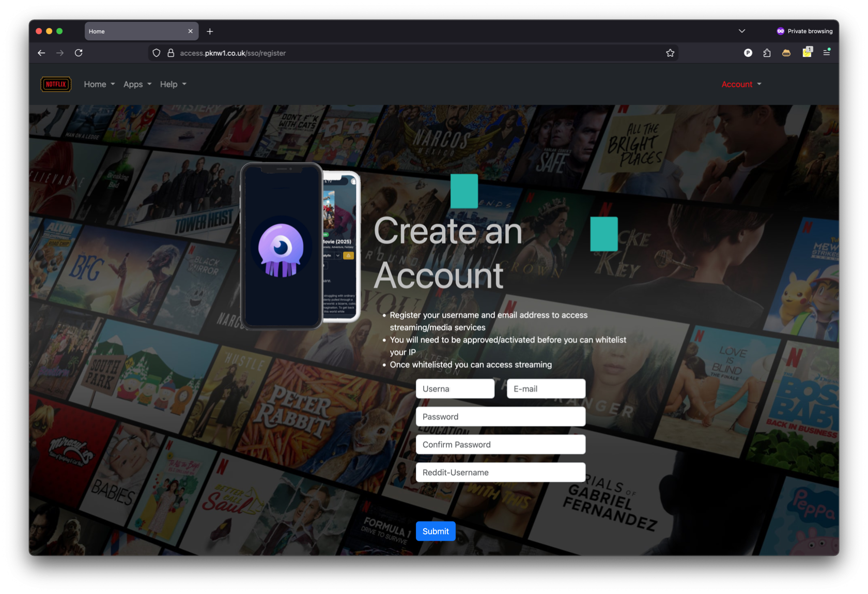Go back to the previous page
Viewport: 868px width, 594px height.
coord(41,53)
